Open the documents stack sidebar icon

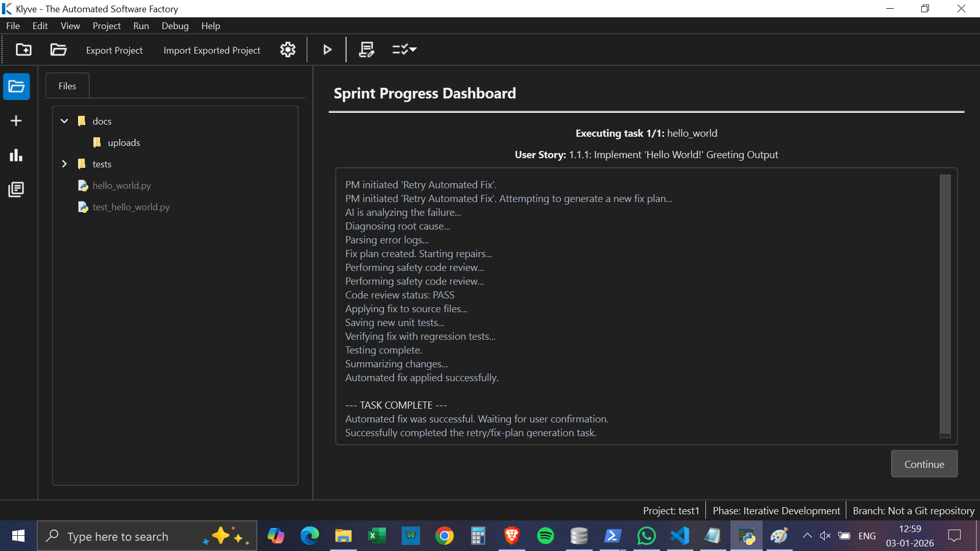[x=16, y=189]
